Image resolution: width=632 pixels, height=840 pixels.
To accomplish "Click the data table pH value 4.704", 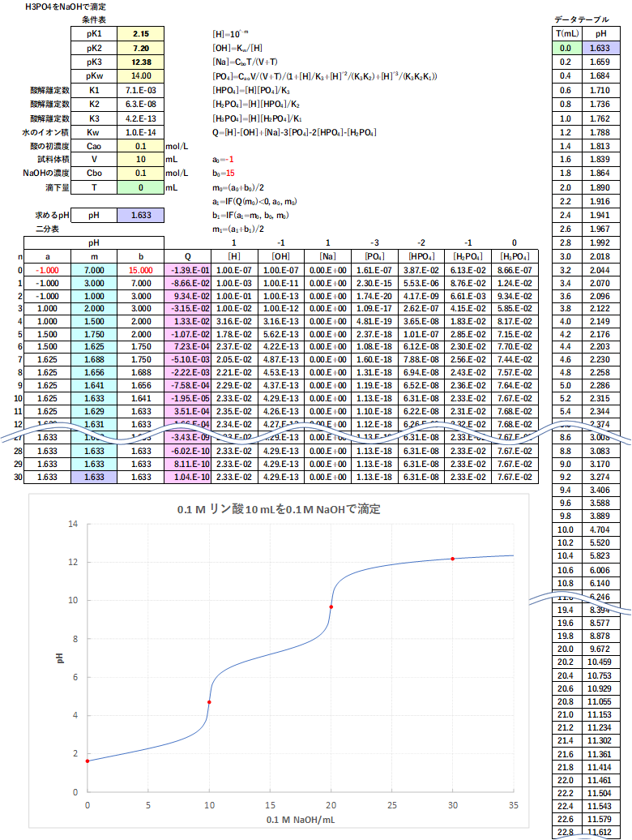I will [600, 529].
